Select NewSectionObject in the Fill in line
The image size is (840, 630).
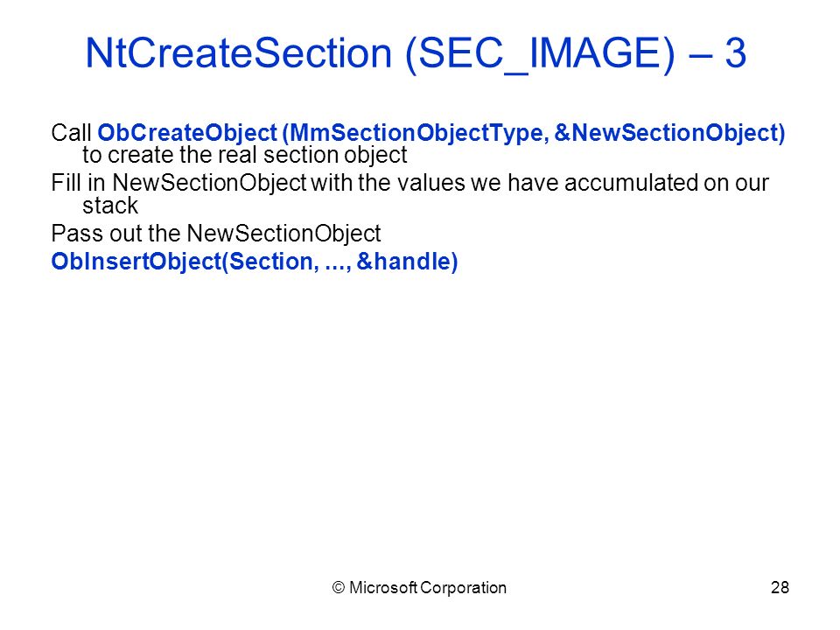tap(209, 183)
